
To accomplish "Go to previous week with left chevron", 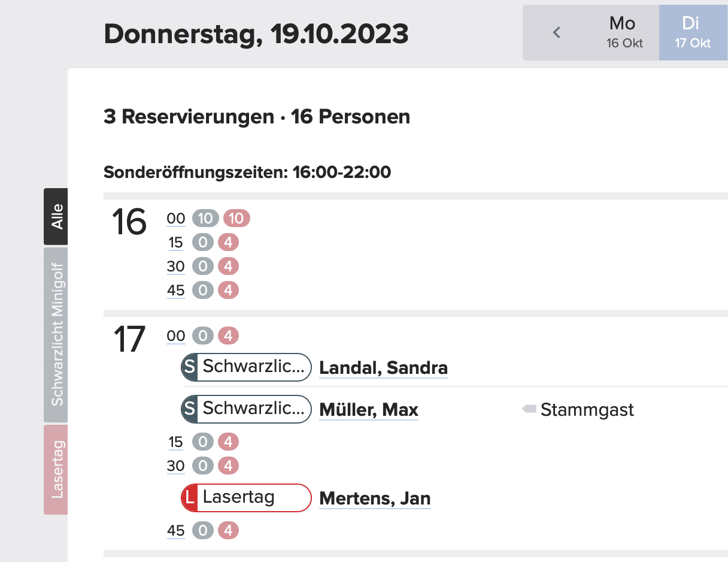I will coord(557,32).
